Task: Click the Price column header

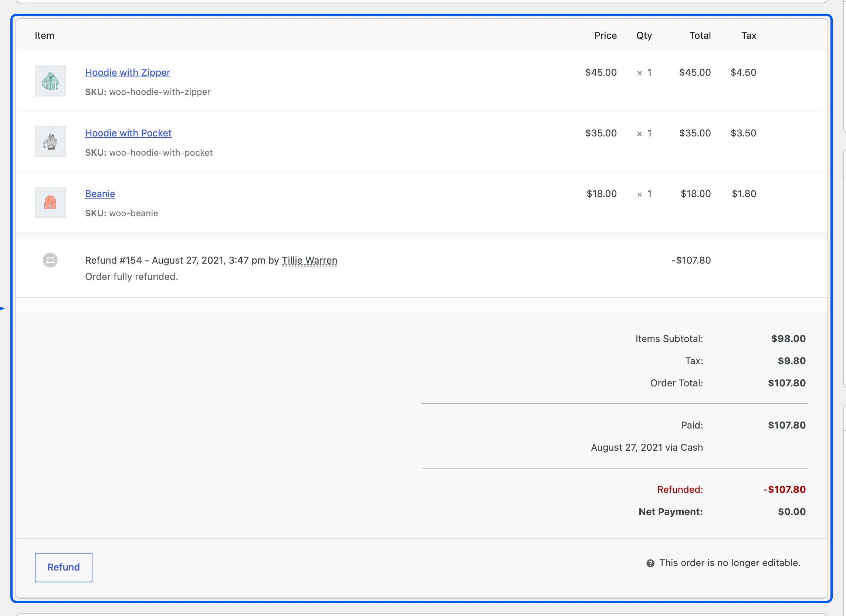Action: [x=605, y=35]
